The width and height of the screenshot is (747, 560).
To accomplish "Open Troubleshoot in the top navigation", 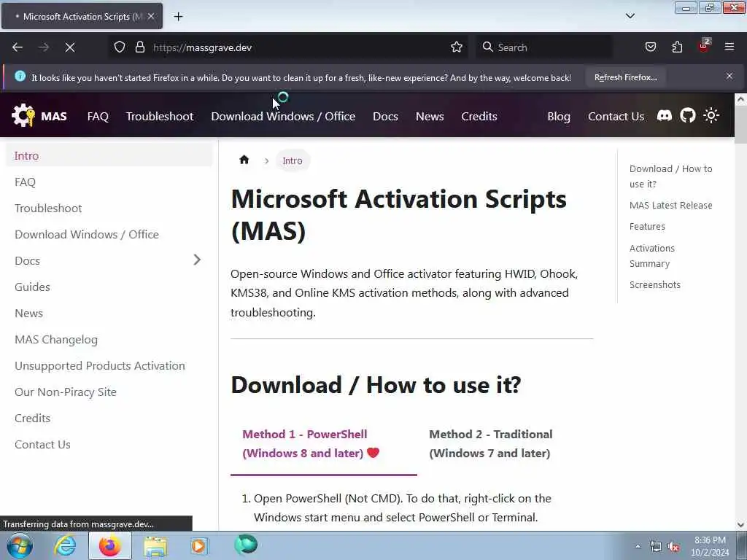I will 160,116.
